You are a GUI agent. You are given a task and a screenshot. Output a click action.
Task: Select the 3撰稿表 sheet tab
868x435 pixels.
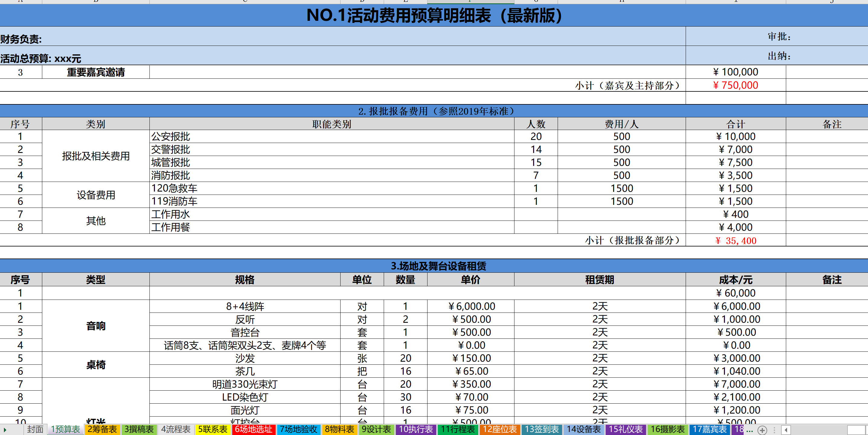click(x=139, y=430)
